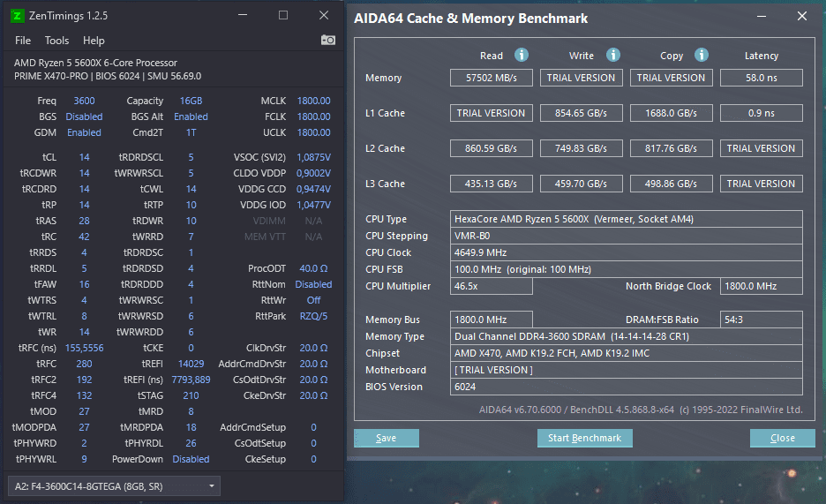Image resolution: width=826 pixels, height=504 pixels.
Task: Click the North Bridge Clock 1800.0 MHz field
Action: [762, 287]
